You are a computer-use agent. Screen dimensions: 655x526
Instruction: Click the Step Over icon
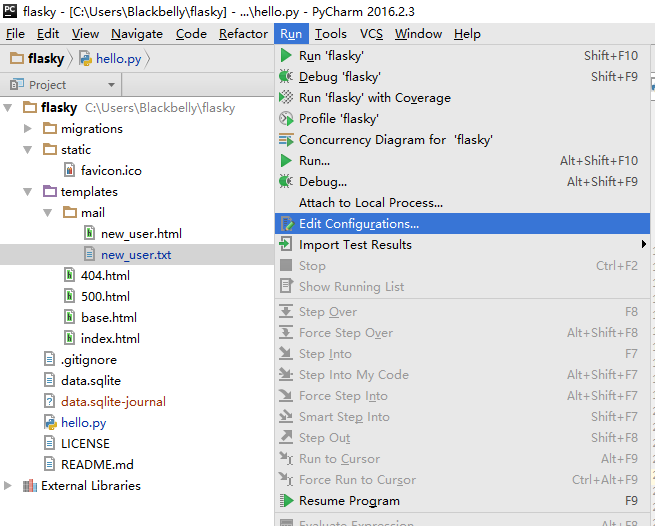286,312
